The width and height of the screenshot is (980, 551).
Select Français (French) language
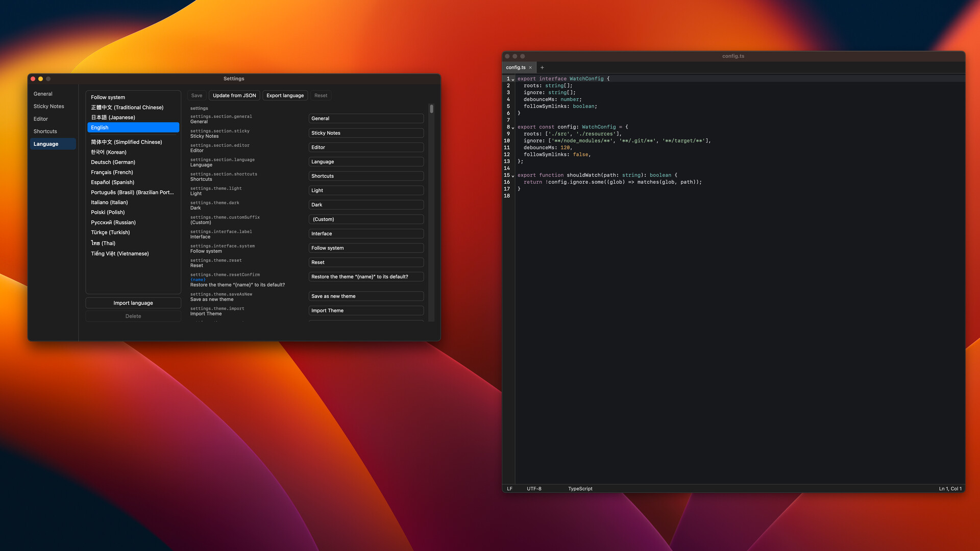click(133, 172)
